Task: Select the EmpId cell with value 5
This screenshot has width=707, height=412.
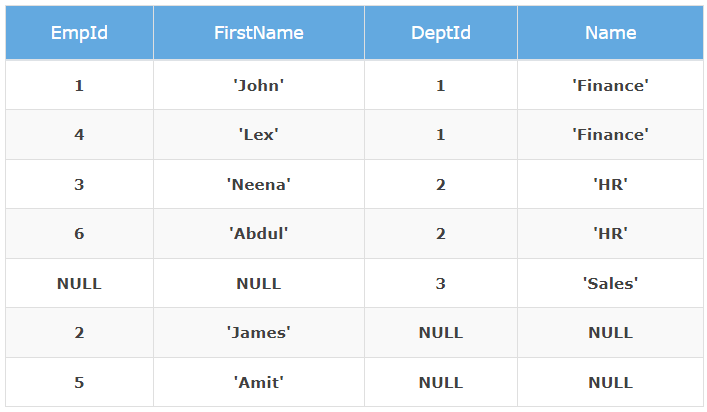Action: coord(79,382)
